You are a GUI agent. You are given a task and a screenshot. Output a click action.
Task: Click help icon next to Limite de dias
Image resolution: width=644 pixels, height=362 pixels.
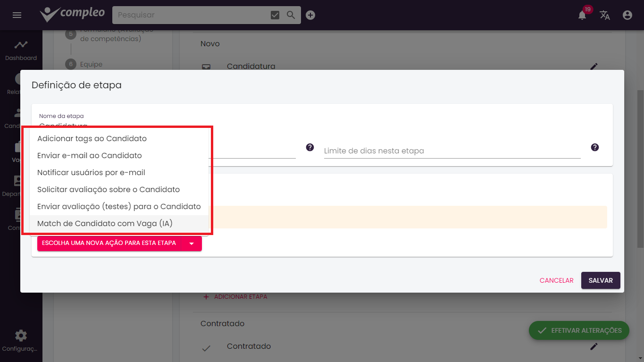click(x=595, y=147)
